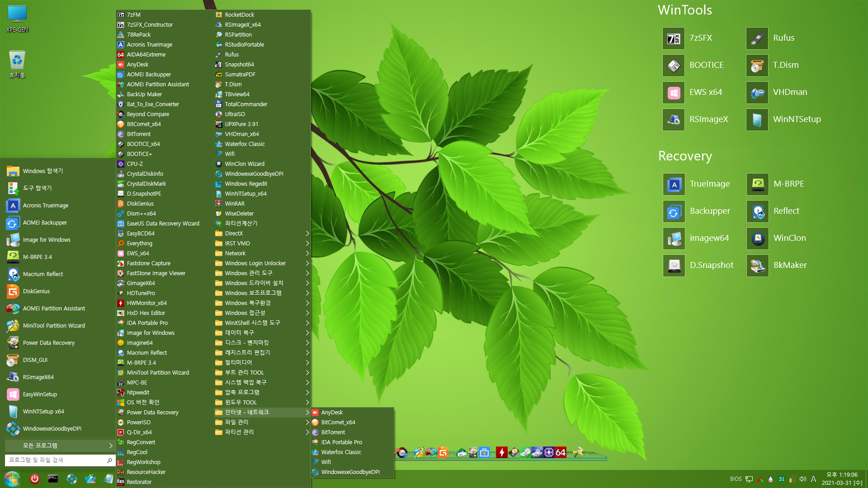The width and height of the screenshot is (868, 488).
Task: Choose ResourceHacker from the programs list
Action: pos(165,472)
